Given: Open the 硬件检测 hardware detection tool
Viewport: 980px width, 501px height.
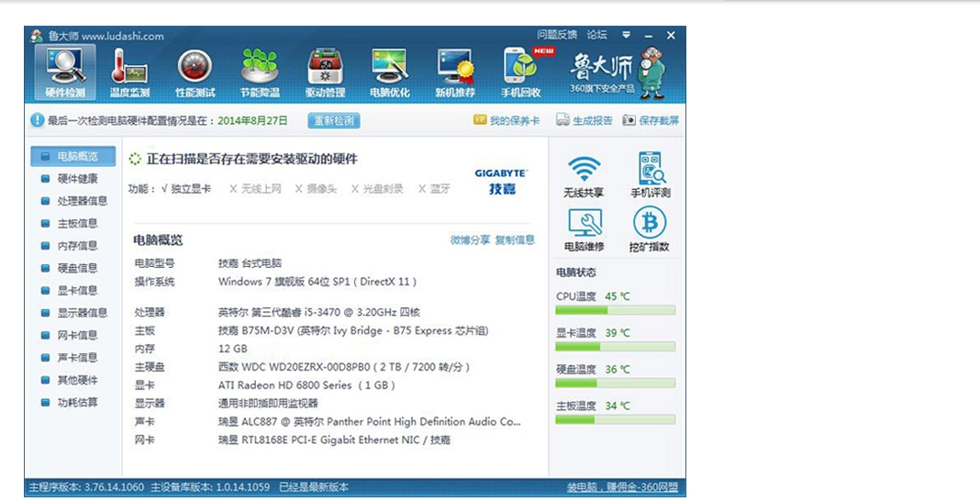Looking at the screenshot, I should pos(65,72).
